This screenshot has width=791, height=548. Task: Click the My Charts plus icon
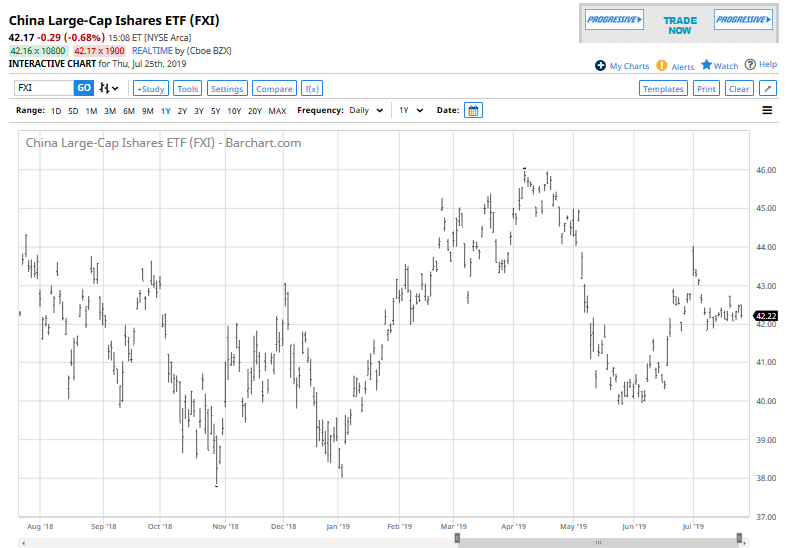click(600, 66)
